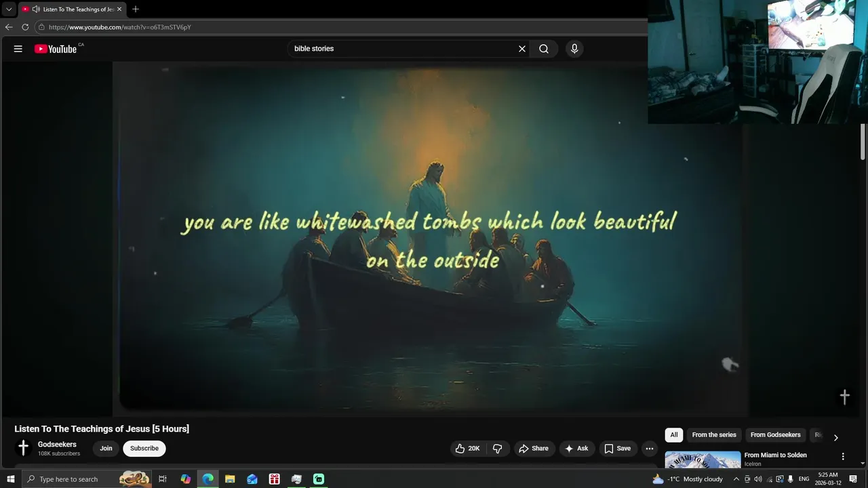868x488 pixels.
Task: Open the Meet Now camera tray icon
Action: click(x=747, y=479)
